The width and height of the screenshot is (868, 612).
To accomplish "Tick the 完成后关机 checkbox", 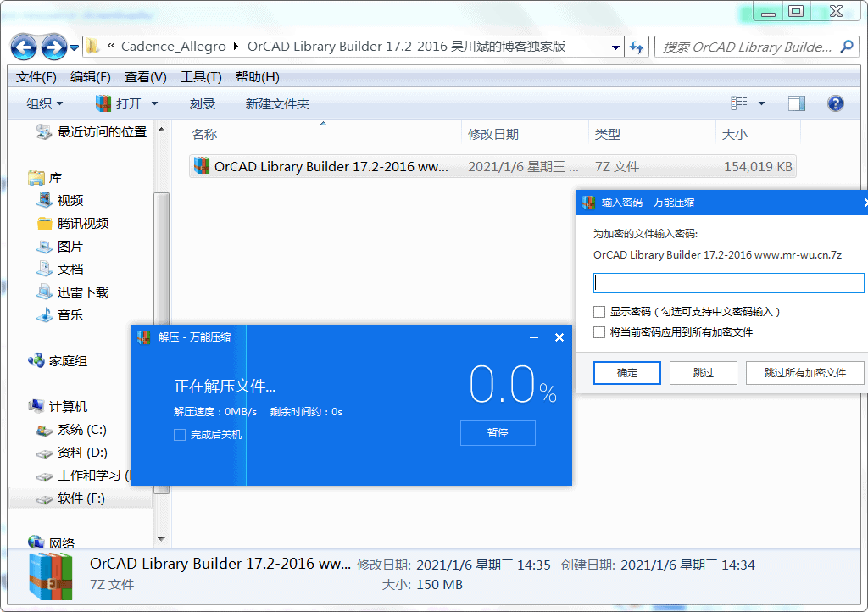I will coord(180,435).
